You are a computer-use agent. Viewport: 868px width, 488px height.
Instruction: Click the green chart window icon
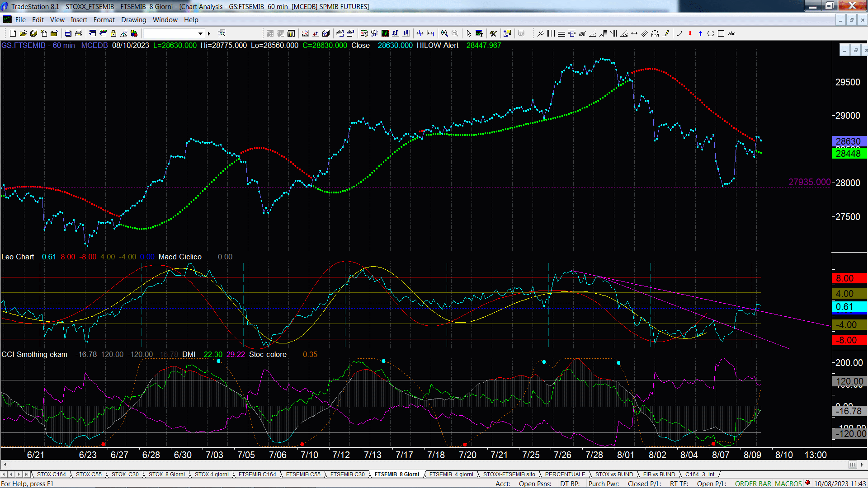(385, 33)
